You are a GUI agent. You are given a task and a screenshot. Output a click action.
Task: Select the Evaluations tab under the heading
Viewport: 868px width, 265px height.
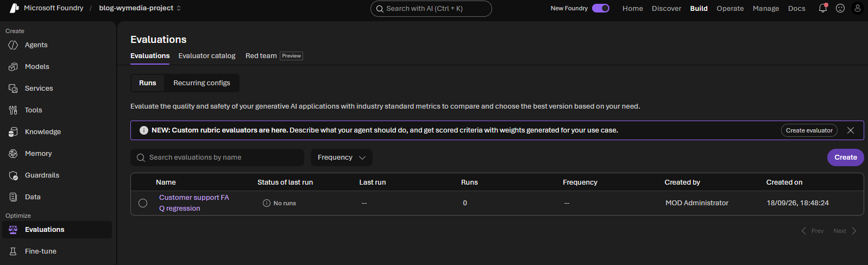tap(150, 56)
